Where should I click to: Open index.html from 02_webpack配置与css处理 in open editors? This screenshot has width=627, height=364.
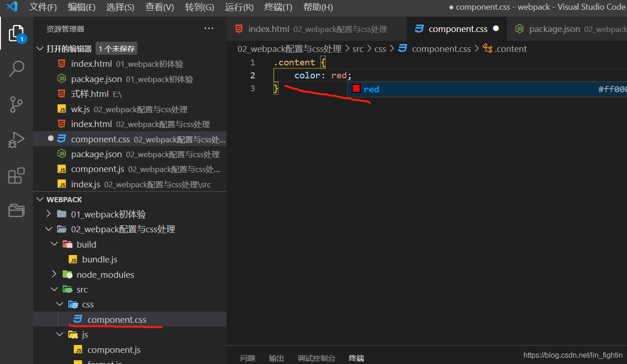click(x=130, y=124)
